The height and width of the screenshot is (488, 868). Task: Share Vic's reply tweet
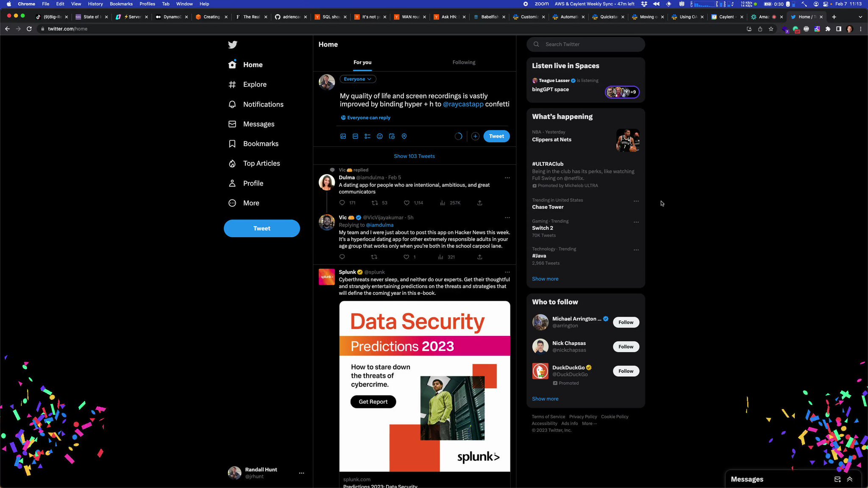coord(480,257)
